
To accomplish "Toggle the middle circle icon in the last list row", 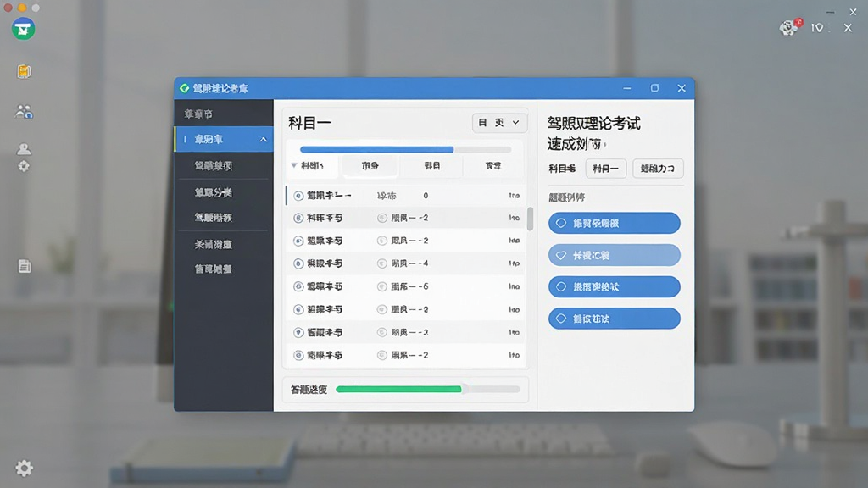I will (382, 355).
